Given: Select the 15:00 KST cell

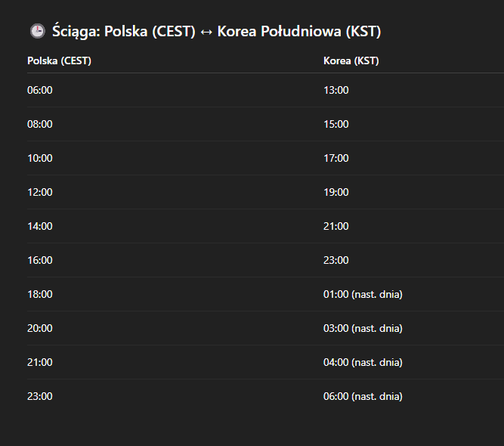Looking at the screenshot, I should [336, 124].
